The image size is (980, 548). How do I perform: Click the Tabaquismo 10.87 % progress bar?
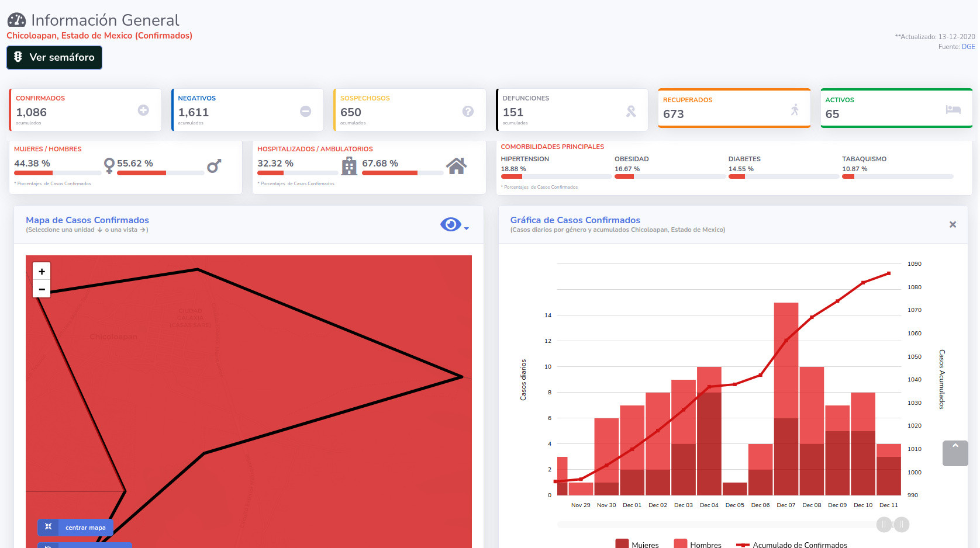[898, 176]
